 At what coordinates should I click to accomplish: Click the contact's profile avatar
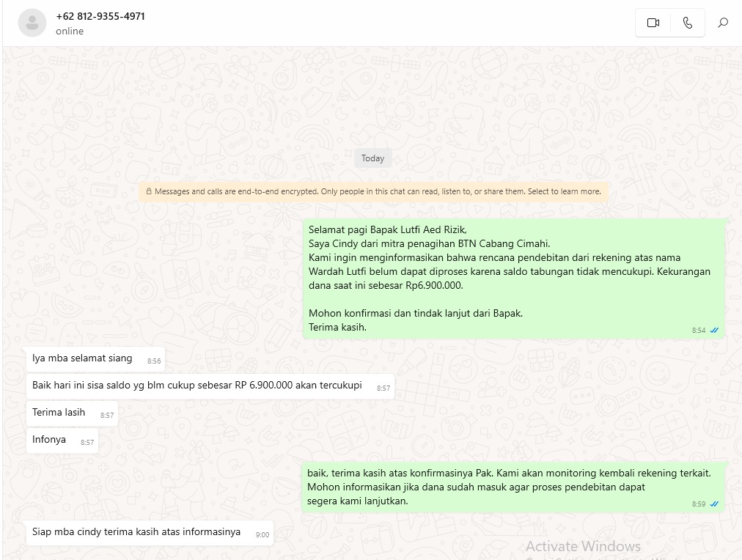(x=32, y=23)
